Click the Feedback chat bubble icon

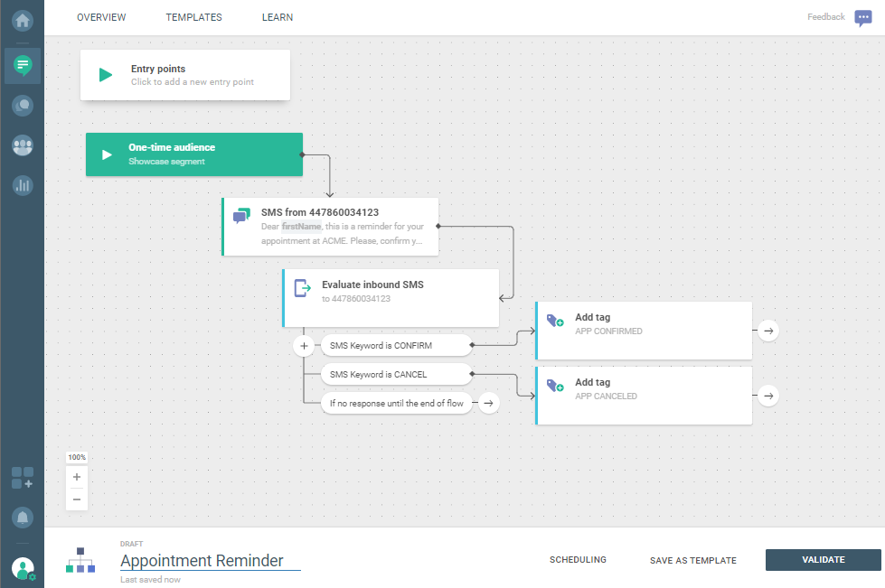coord(863,18)
